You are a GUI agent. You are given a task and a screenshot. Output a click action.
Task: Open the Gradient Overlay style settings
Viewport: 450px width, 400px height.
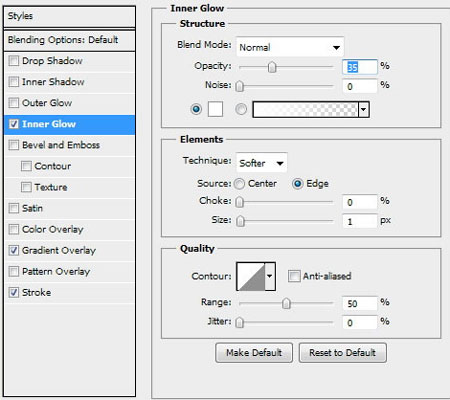pyautogui.click(x=59, y=251)
